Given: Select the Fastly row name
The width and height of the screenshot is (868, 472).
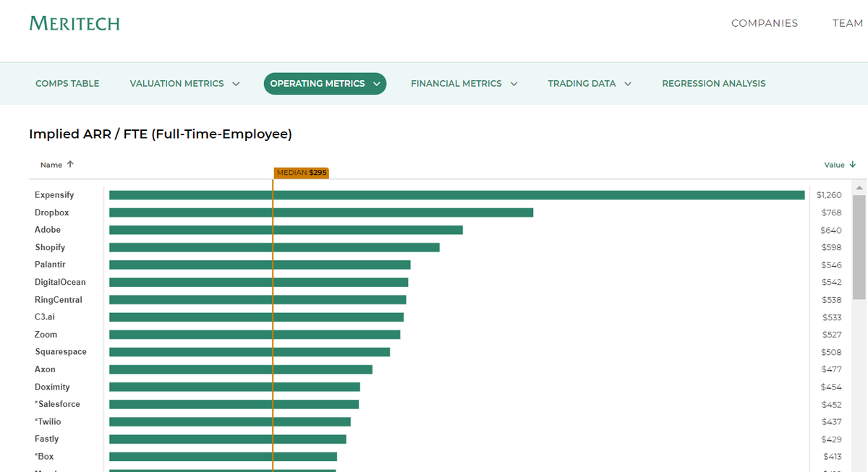Looking at the screenshot, I should (47, 439).
